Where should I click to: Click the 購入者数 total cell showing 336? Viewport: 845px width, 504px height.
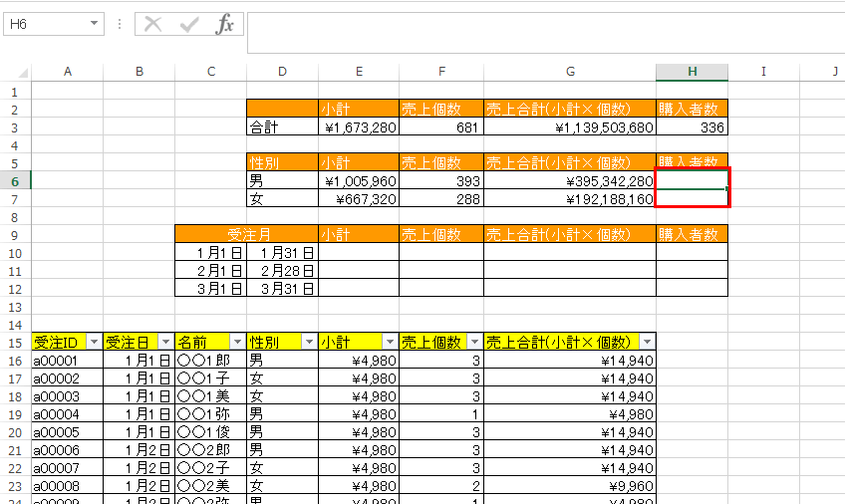[x=692, y=127]
